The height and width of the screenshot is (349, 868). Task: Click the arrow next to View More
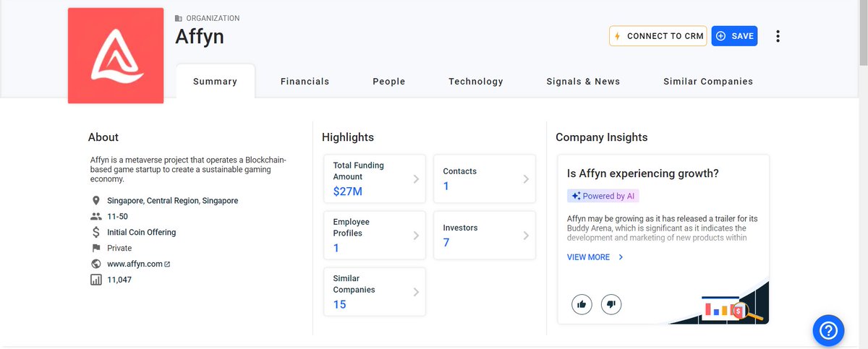tap(621, 257)
